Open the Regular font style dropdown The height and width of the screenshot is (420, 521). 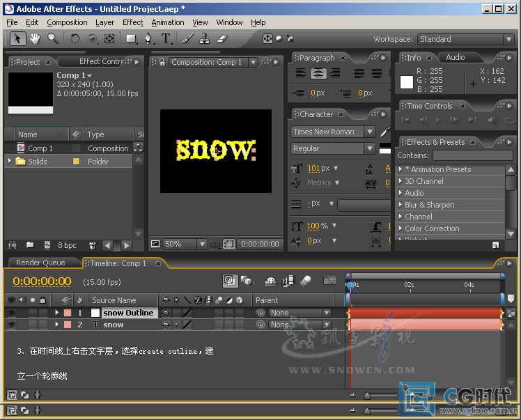coord(333,148)
